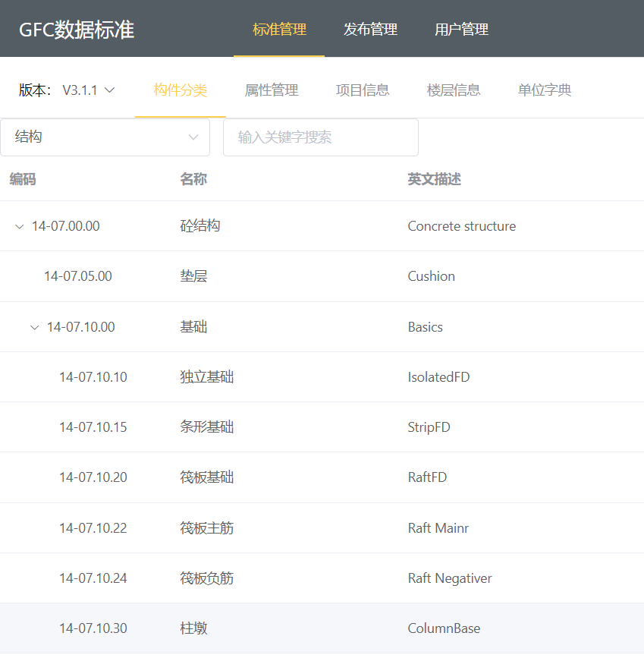This screenshot has width=644, height=658.
Task: Switch to the 楼层信息 tab
Action: tap(454, 90)
